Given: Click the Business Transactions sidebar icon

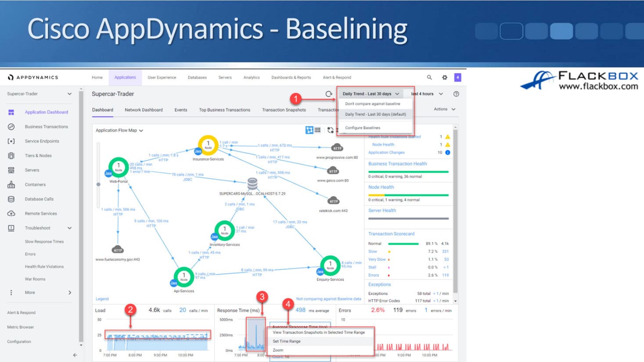Looking at the screenshot, I should point(11,127).
